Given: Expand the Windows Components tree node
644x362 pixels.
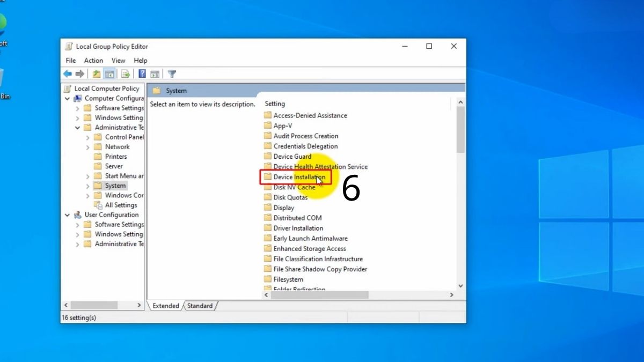Looking at the screenshot, I should pyautogui.click(x=88, y=195).
